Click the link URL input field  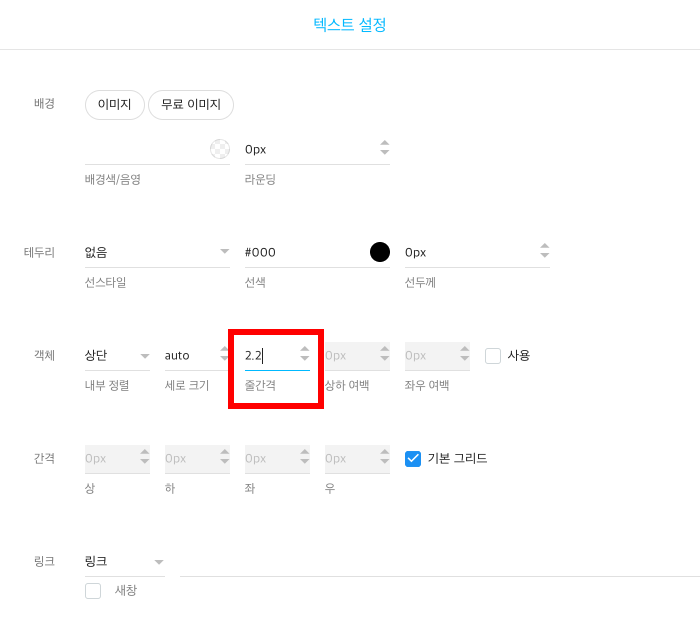pos(440,563)
